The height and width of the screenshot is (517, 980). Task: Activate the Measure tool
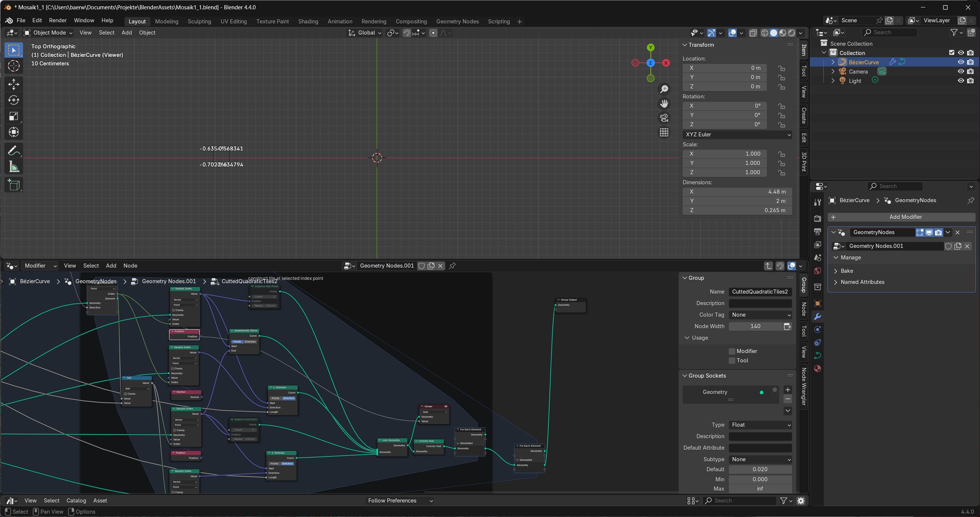point(14,167)
